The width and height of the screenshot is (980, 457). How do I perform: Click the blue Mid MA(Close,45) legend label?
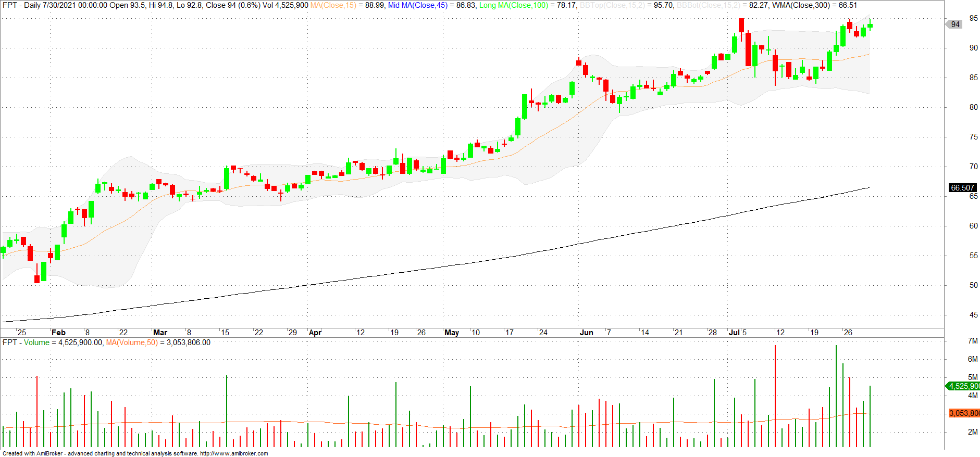417,5
